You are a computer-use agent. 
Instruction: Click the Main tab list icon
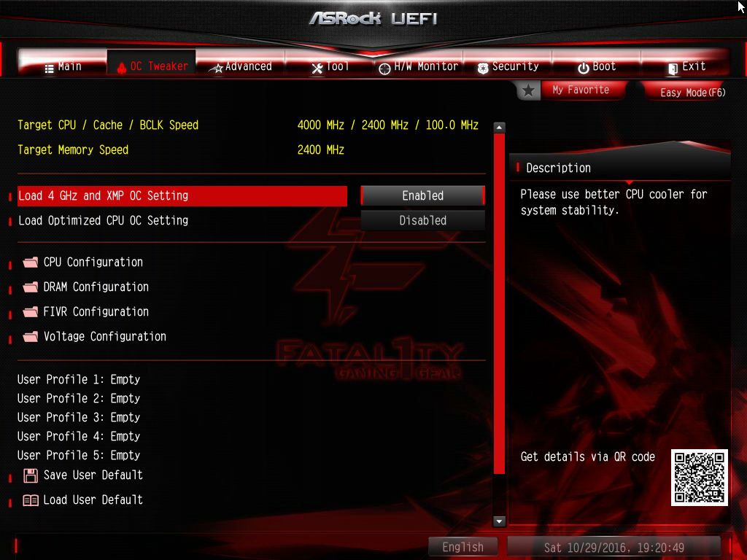49,69
